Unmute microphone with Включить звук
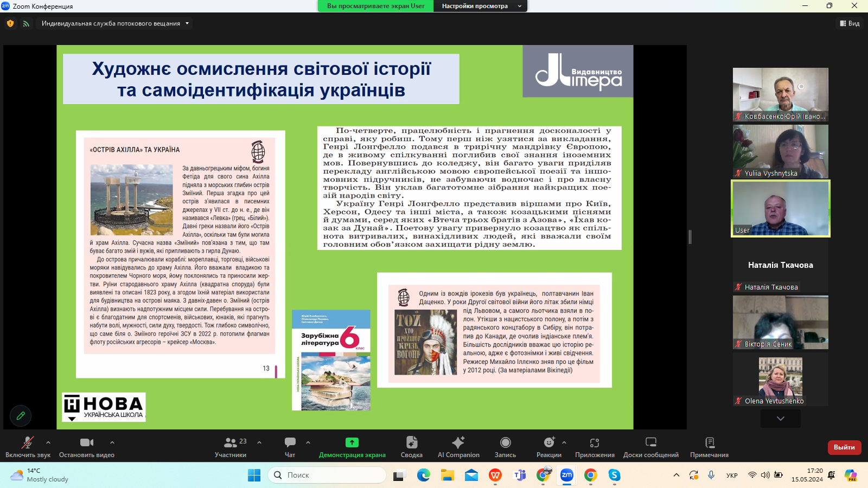Screen dimensions: 868x488 click(x=28, y=447)
